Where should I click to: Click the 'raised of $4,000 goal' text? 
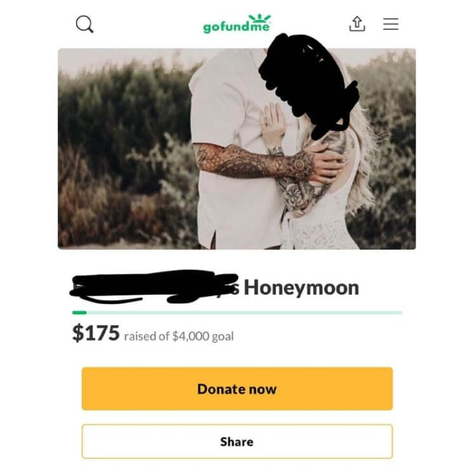(x=179, y=336)
